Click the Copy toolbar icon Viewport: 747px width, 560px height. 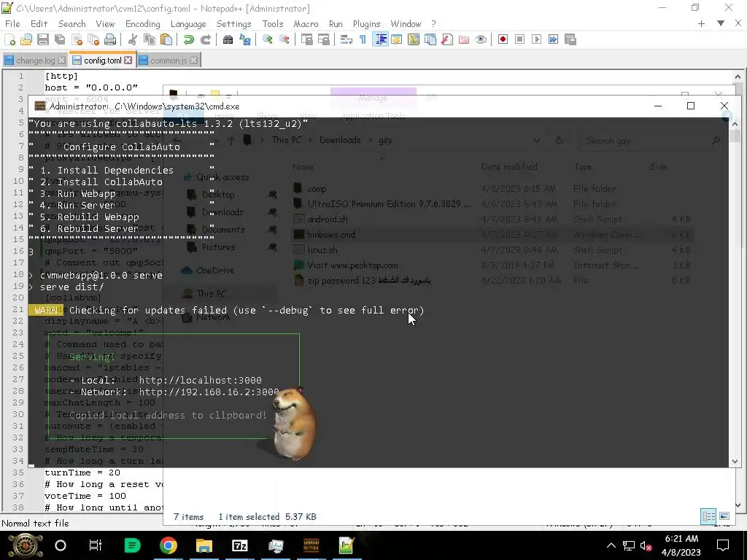149,39
